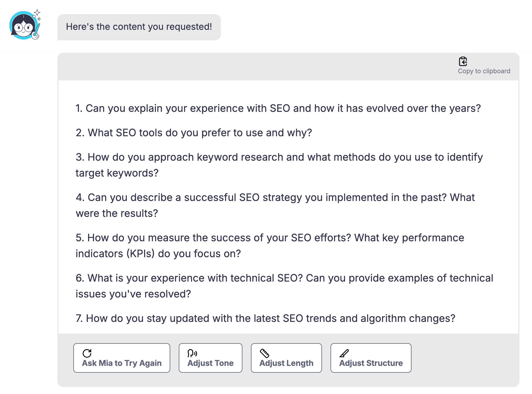This screenshot has height=394, width=532.
Task: Click the Adjust Tone button
Action: (x=210, y=358)
